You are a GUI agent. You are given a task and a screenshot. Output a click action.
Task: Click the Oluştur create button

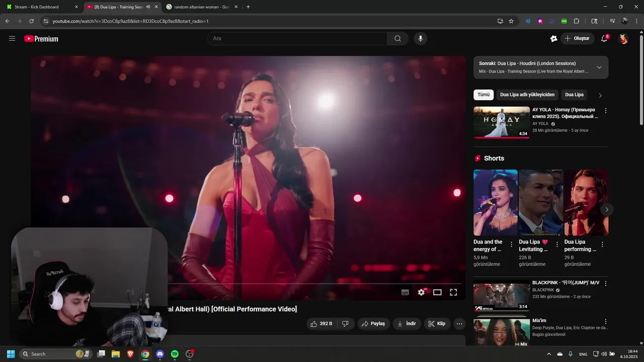(x=578, y=38)
